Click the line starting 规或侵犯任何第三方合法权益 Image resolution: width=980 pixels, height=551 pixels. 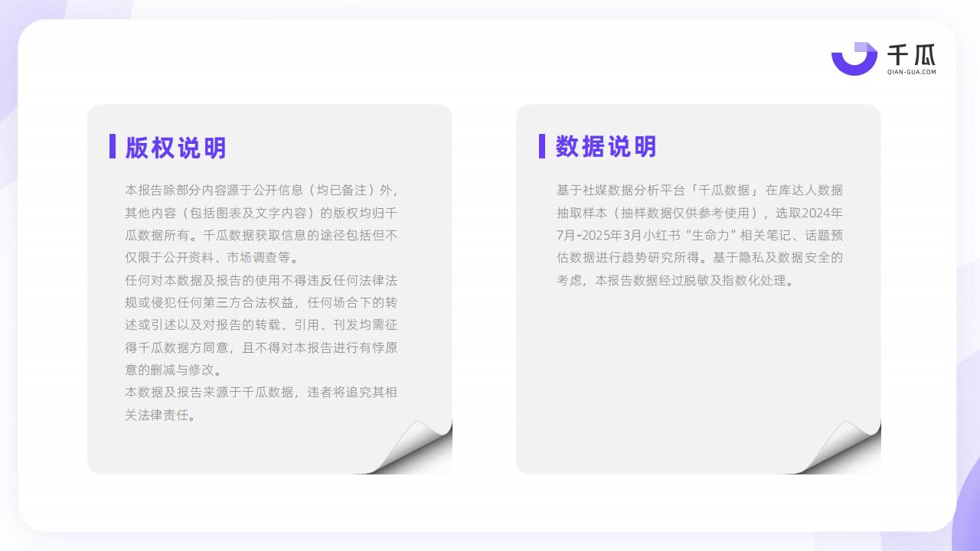(261, 302)
